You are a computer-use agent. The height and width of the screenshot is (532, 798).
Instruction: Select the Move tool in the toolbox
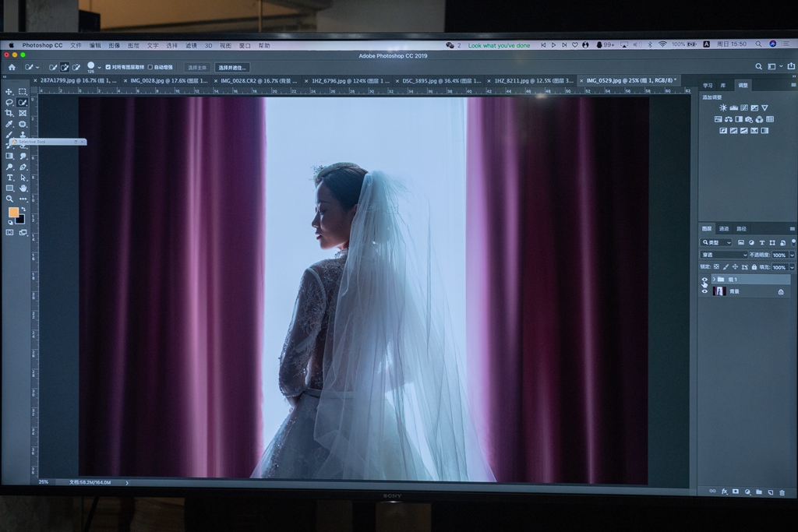tap(9, 92)
